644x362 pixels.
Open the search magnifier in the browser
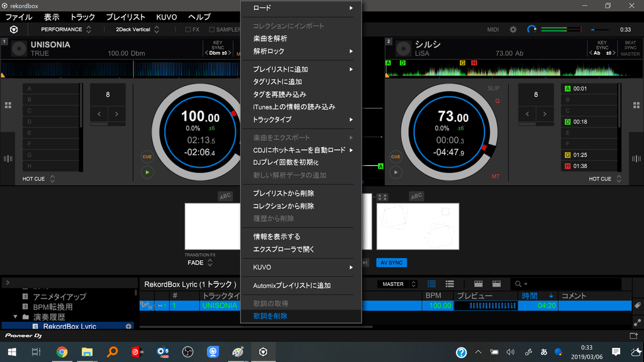tap(517, 283)
